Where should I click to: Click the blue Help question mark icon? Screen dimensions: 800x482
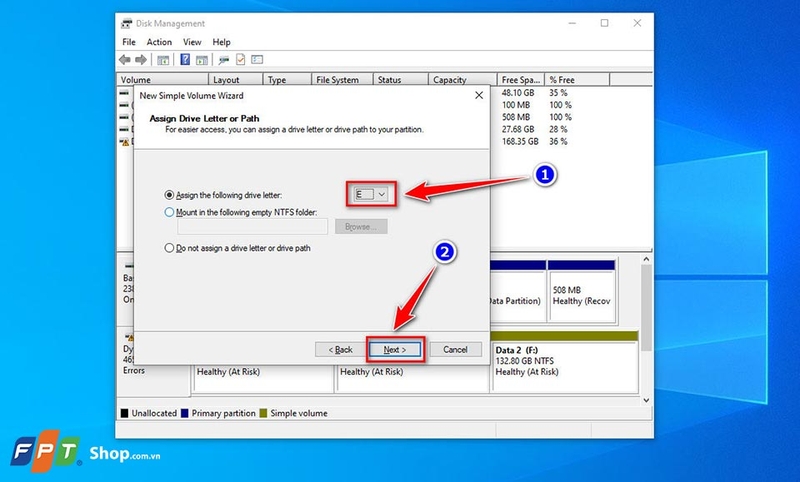(x=185, y=60)
